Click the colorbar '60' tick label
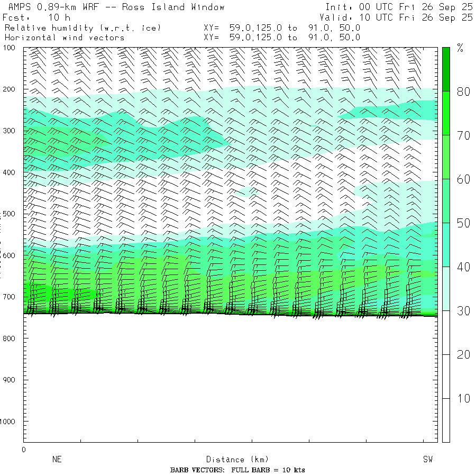The height and width of the screenshot is (476, 476). [x=463, y=179]
